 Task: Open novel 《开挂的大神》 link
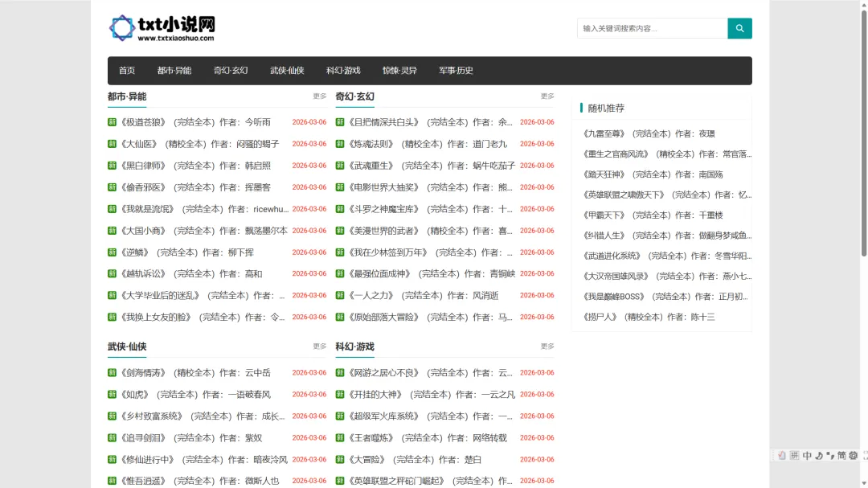coord(431,395)
